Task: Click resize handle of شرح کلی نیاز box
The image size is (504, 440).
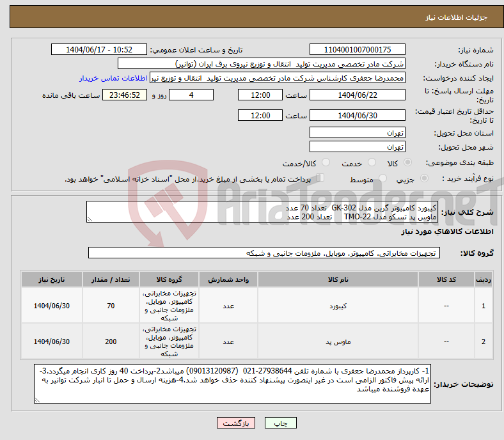Action: tap(90, 219)
